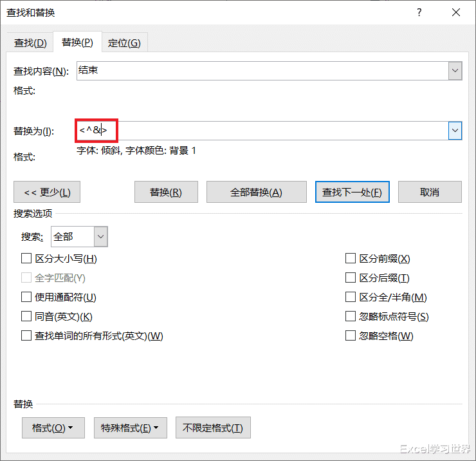Expand the 查找内容 history dropdown
Viewport: 476px width, 461px height.
click(x=455, y=71)
